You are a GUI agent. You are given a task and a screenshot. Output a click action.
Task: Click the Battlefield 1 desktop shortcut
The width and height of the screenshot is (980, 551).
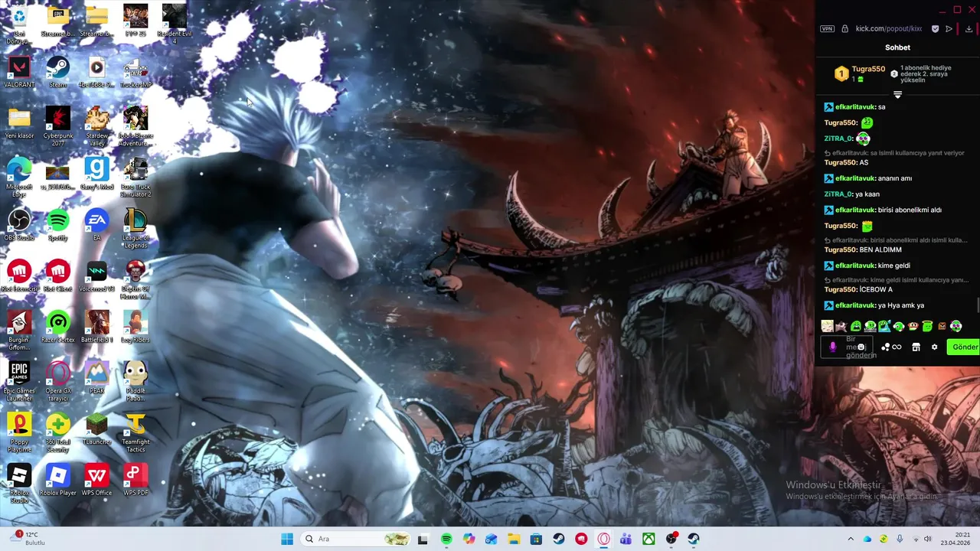tap(96, 328)
